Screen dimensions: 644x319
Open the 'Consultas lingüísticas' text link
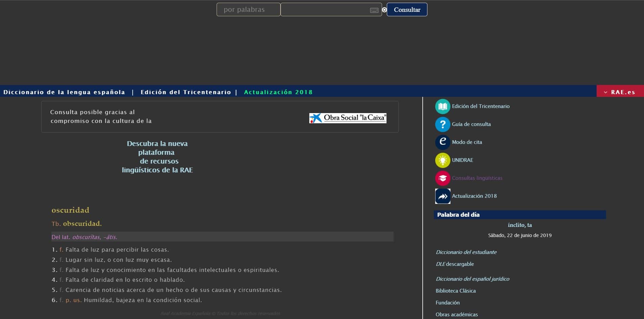click(477, 178)
